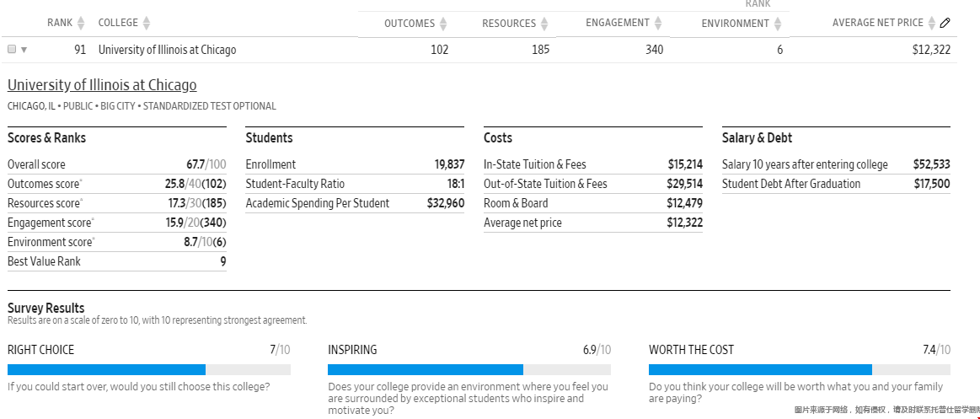This screenshot has height=419, width=980.
Task: Click the Best Value Rank row
Action: (117, 261)
